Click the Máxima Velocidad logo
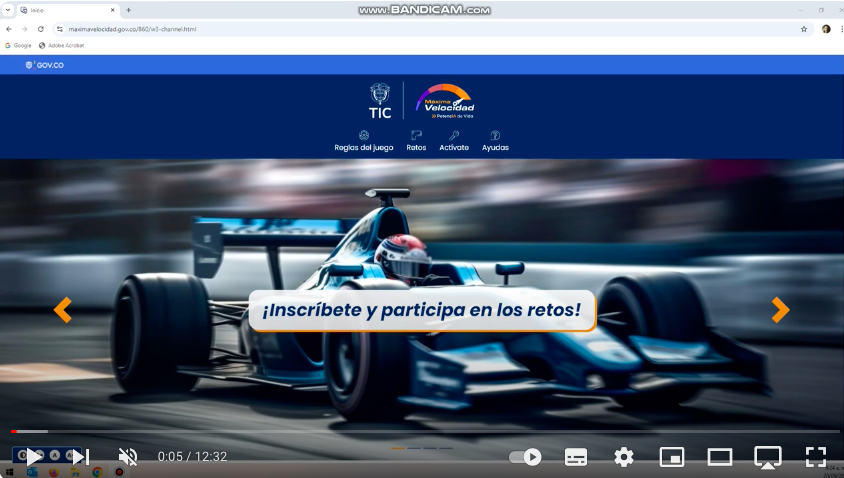 click(445, 101)
